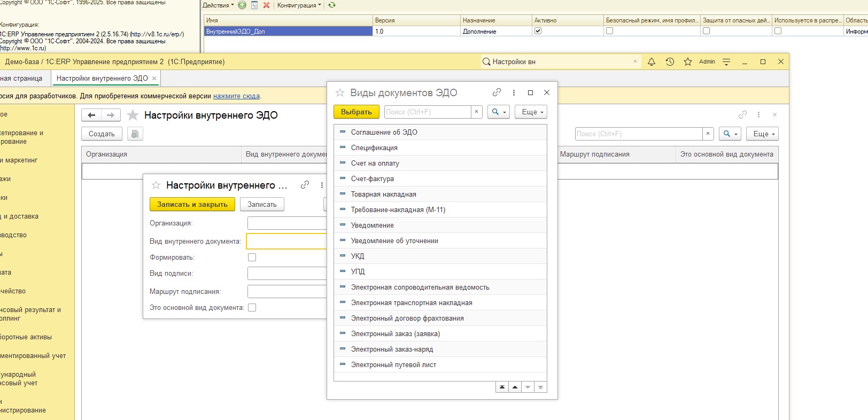Add Настройки внутреннего ЭДО list to favorites
This screenshot has height=420, width=868.
133,115
